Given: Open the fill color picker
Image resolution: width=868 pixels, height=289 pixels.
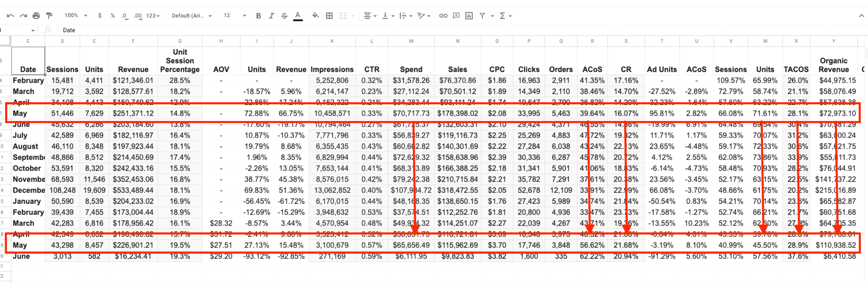Looking at the screenshot, I should point(315,16).
